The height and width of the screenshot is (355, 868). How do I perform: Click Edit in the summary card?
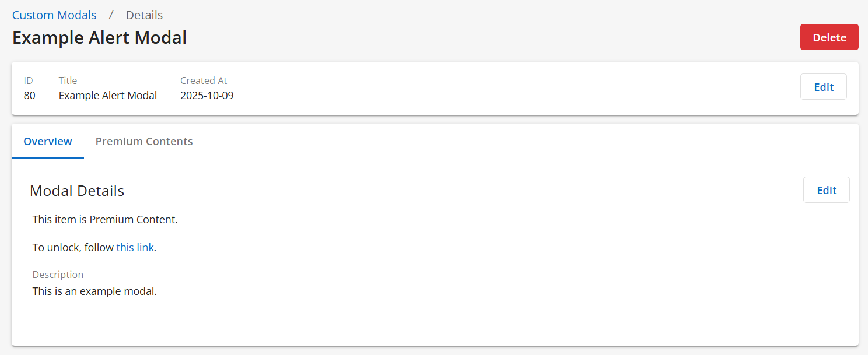[823, 87]
